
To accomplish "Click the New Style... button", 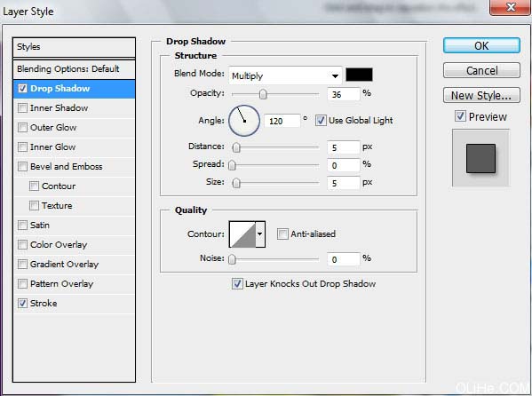I will click(481, 95).
